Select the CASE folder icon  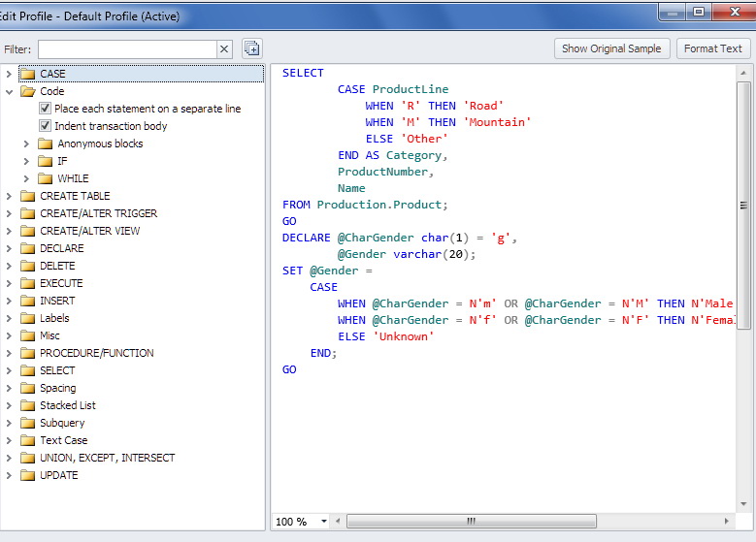click(28, 74)
